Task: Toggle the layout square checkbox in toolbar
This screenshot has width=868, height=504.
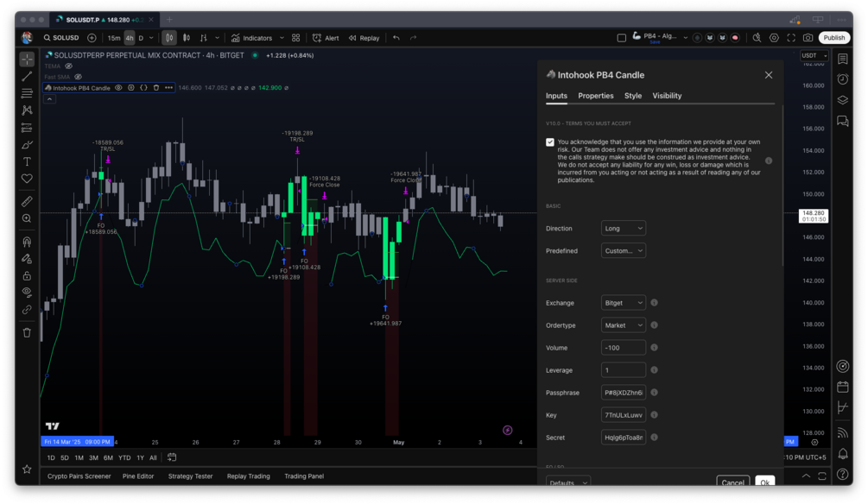Action: click(621, 38)
